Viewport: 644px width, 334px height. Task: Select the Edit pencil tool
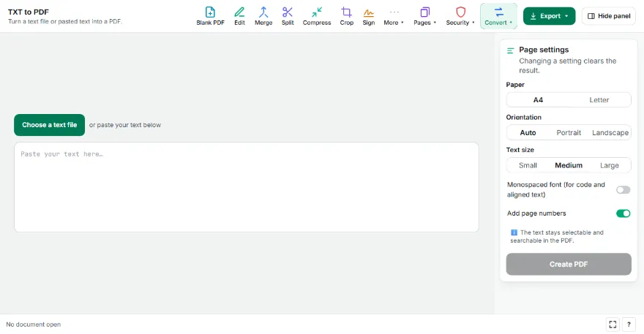239,16
